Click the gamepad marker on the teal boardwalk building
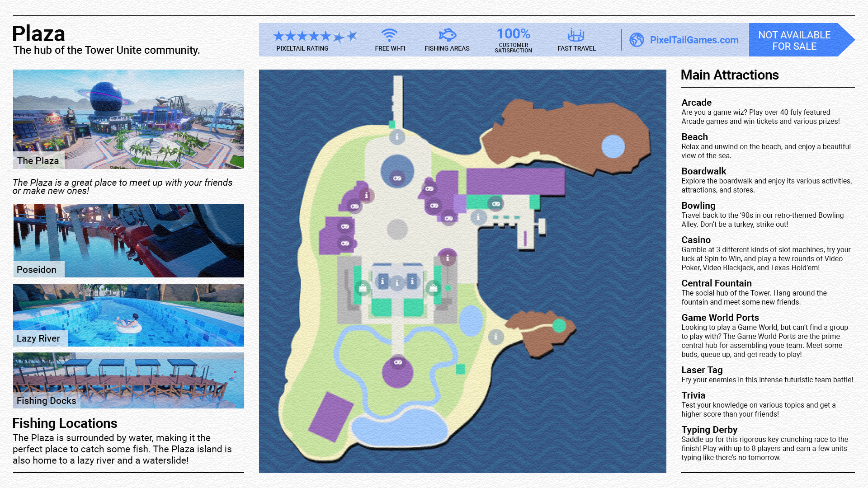The image size is (868, 488). (496, 204)
